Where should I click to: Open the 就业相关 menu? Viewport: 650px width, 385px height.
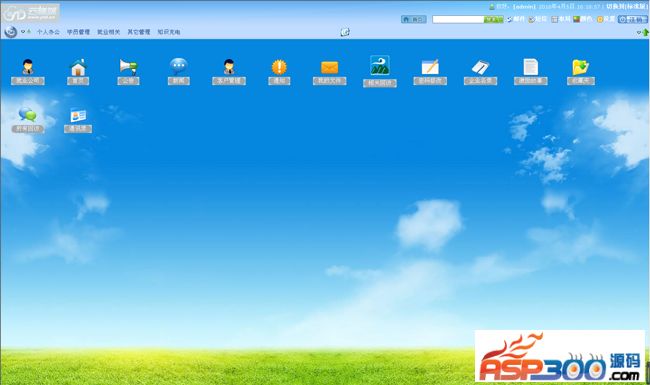109,32
